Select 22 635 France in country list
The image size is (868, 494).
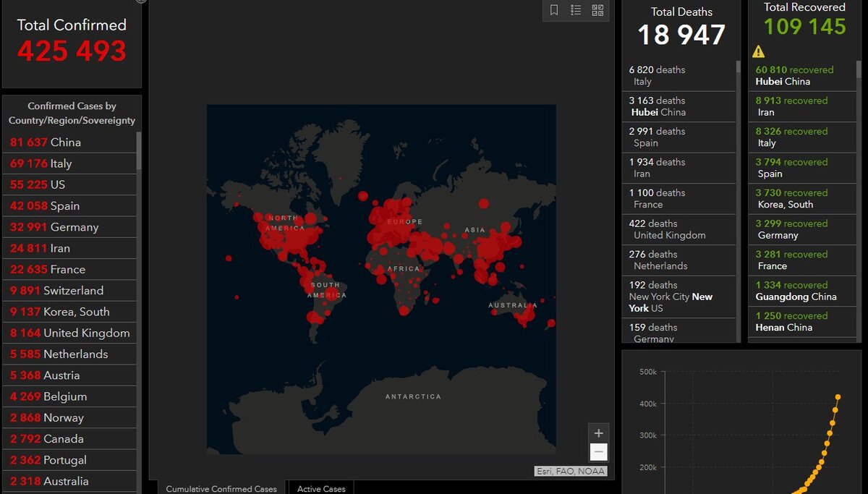click(x=69, y=269)
